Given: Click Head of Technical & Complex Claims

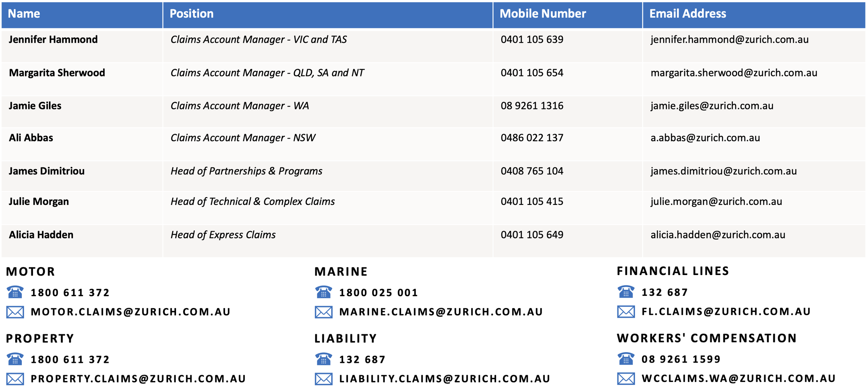Looking at the screenshot, I should click(x=253, y=202).
